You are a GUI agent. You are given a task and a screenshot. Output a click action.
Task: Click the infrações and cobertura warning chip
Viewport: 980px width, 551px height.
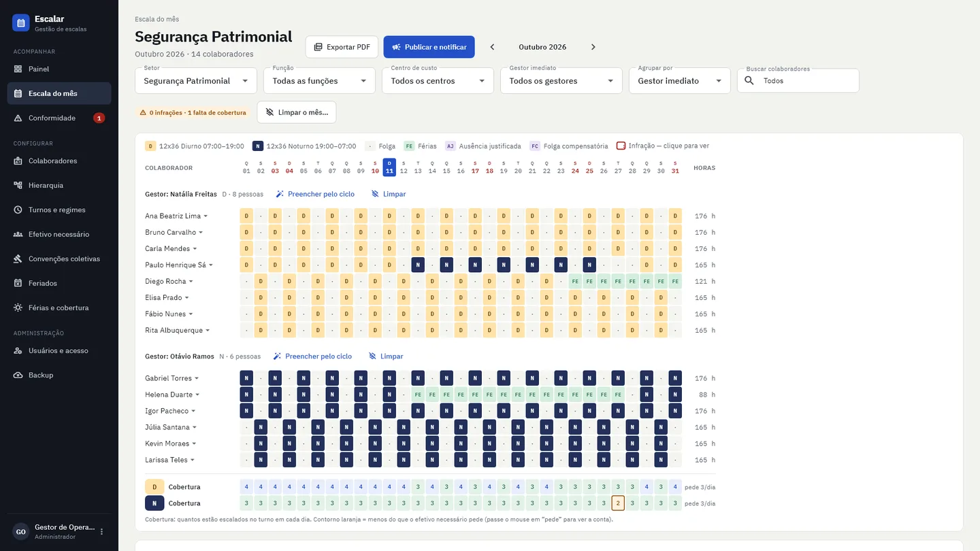[193, 112]
